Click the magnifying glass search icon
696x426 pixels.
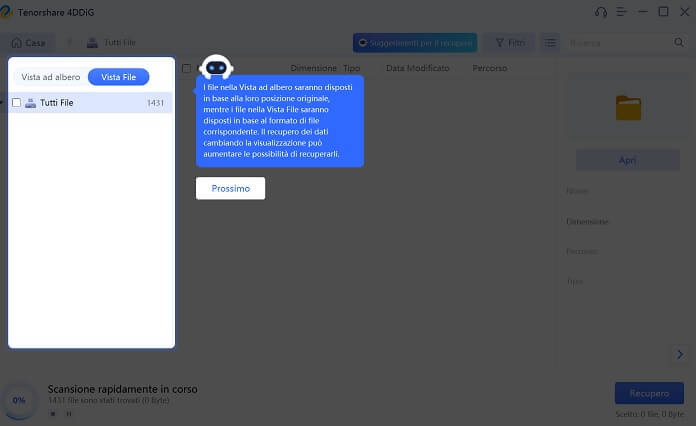[679, 42]
